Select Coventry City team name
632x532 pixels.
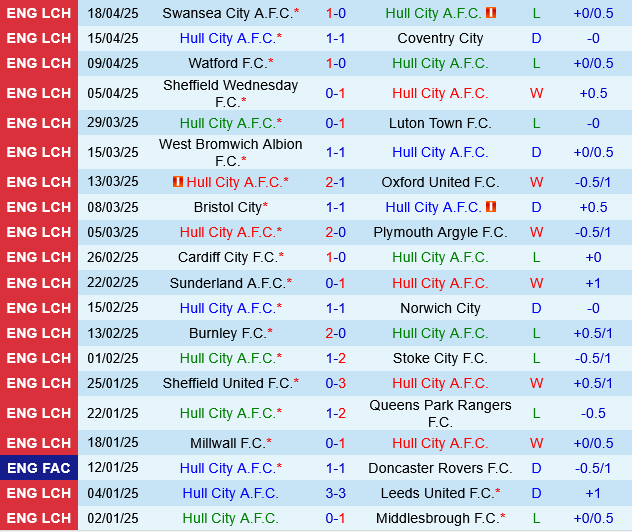point(440,38)
